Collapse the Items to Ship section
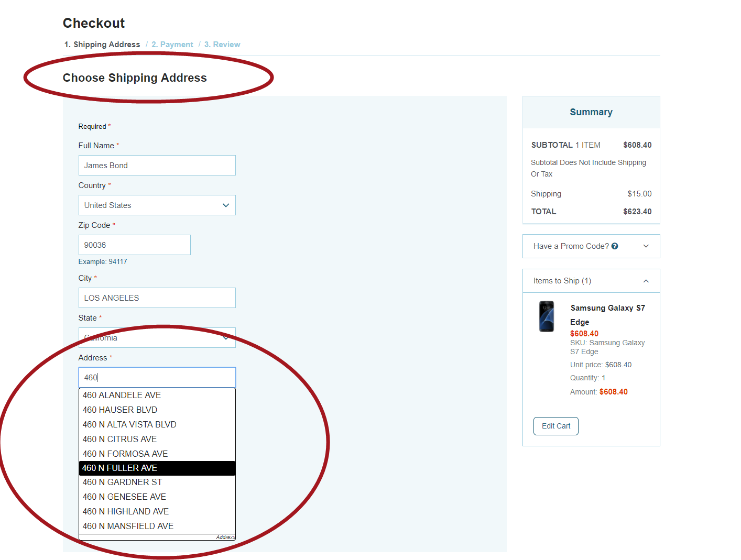Viewport: 741px width, 560px height. tap(646, 281)
